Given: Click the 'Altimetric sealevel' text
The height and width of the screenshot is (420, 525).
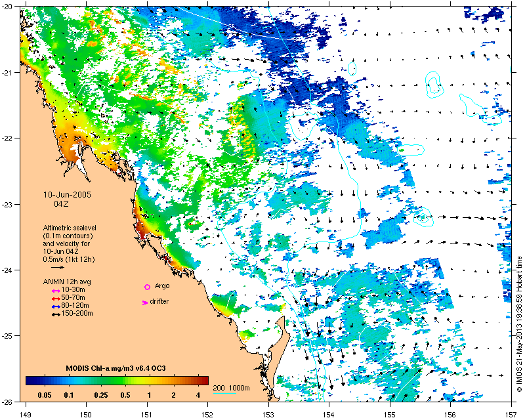Looking at the screenshot, I should coord(70,228).
